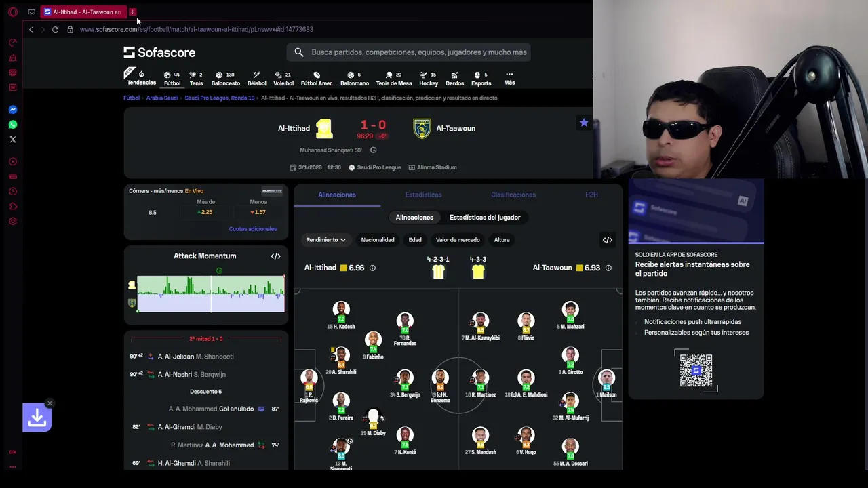Select Fútbol sport category
This screenshot has height=488, width=868.
click(172, 79)
